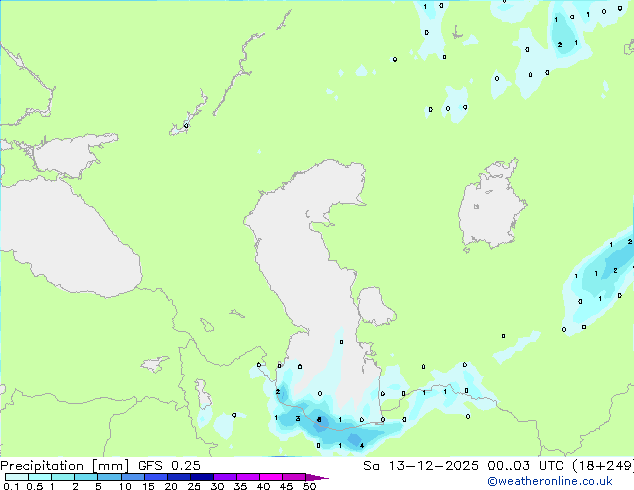Click the legend label '25'
This screenshot has height=490, width=634.
click(194, 486)
